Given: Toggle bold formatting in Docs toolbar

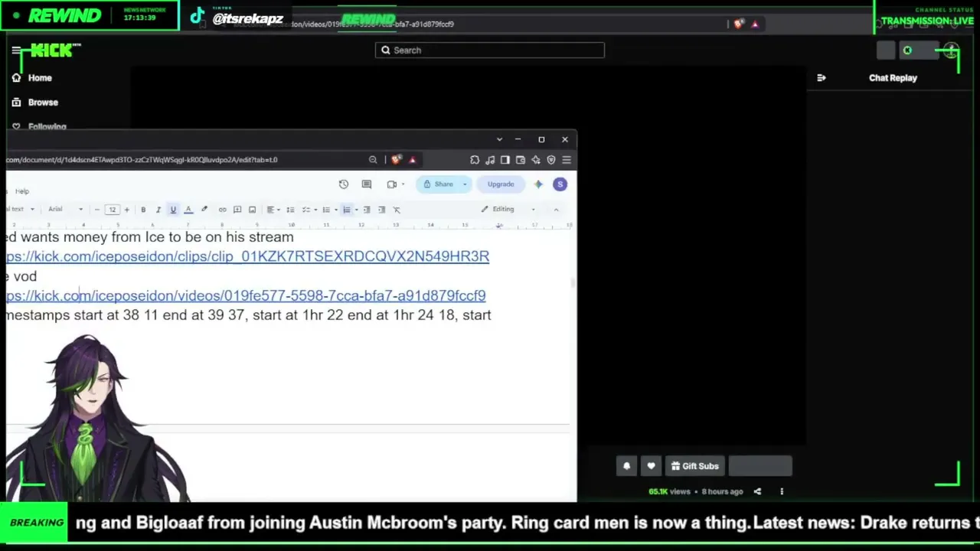Looking at the screenshot, I should coord(143,210).
